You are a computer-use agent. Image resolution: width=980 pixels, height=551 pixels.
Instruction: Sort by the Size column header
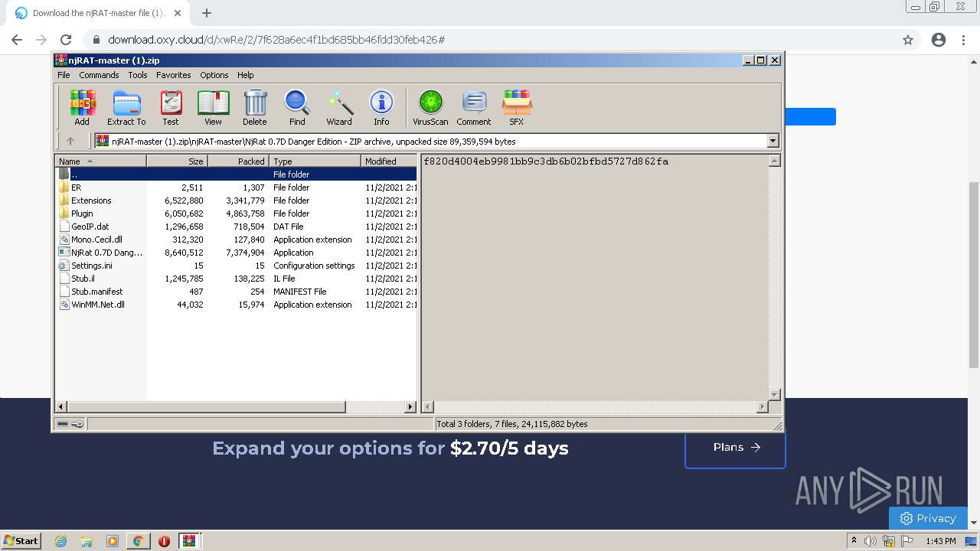pos(177,161)
